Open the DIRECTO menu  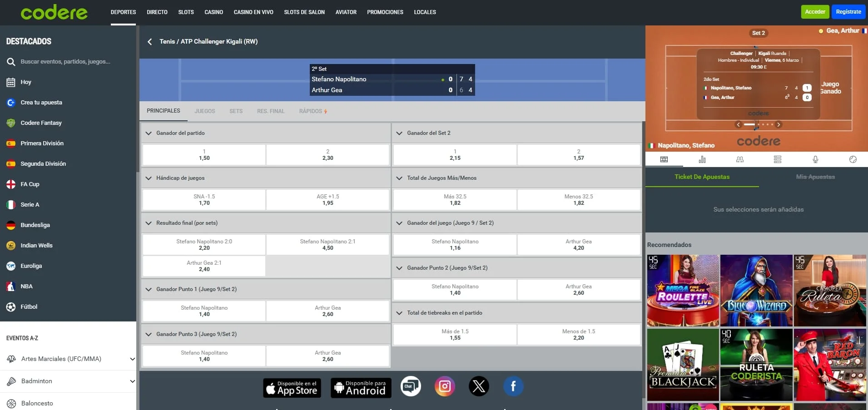click(157, 12)
